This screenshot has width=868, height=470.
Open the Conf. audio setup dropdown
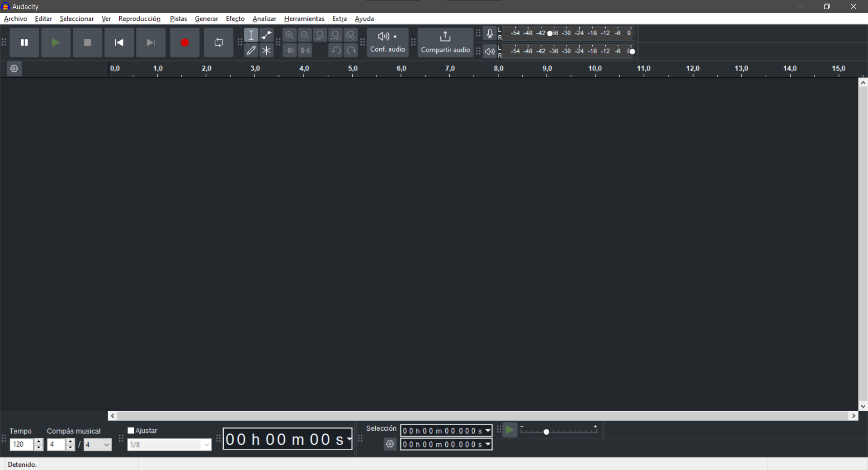point(387,42)
